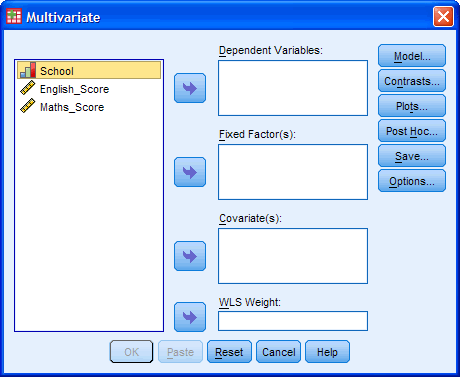The image size is (460, 377).
Task: Click inside the Fixed Factor(s) box
Action: (x=293, y=172)
